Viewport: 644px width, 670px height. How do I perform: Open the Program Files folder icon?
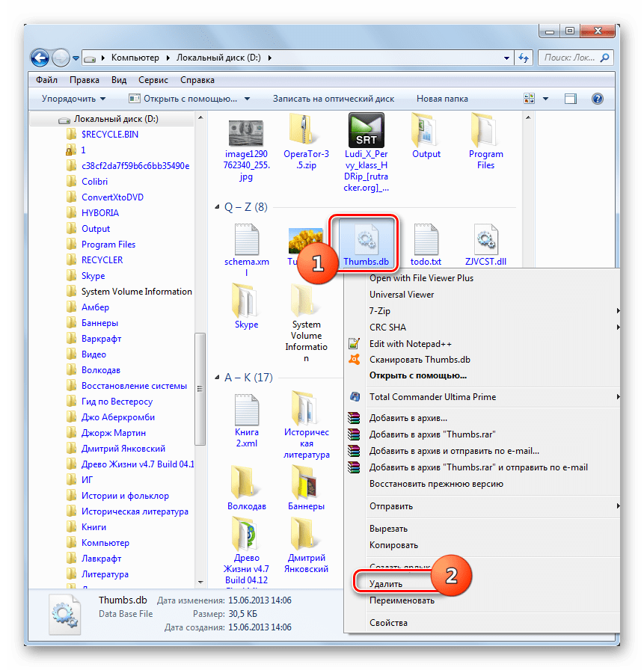click(485, 131)
